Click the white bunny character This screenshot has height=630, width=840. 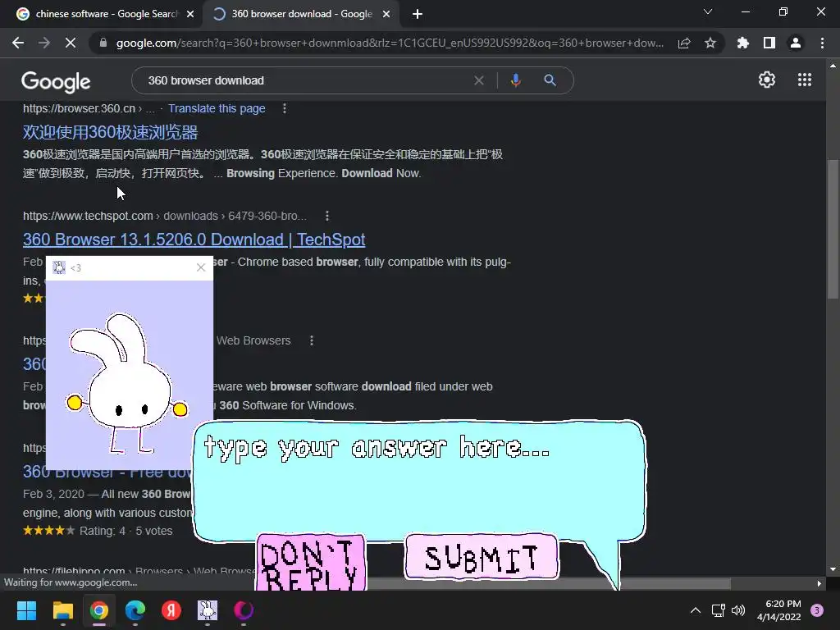[x=127, y=383]
